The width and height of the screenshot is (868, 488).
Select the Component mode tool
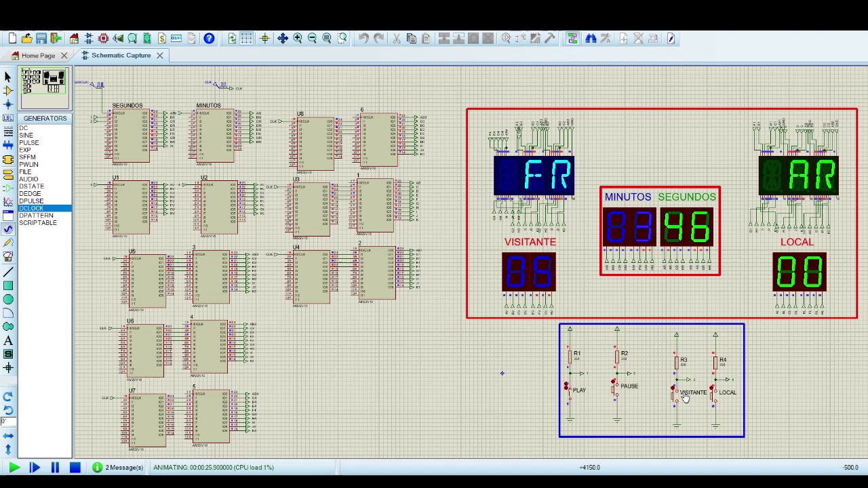(8, 90)
